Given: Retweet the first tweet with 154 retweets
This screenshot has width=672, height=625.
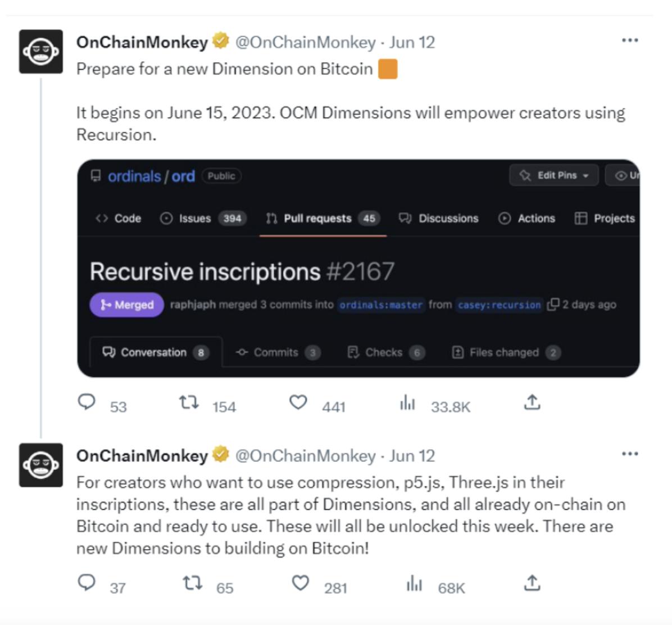Looking at the screenshot, I should pyautogui.click(x=189, y=403).
